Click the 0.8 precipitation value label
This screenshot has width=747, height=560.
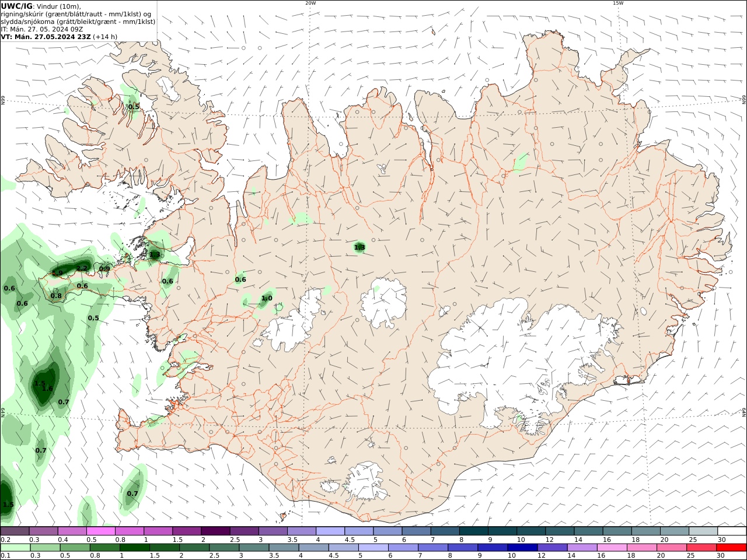[x=56, y=296]
